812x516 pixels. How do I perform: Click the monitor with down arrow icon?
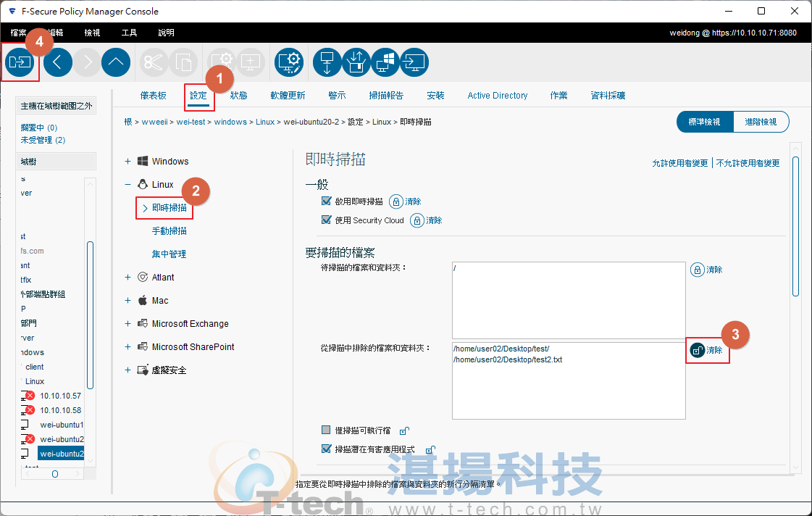tap(327, 62)
